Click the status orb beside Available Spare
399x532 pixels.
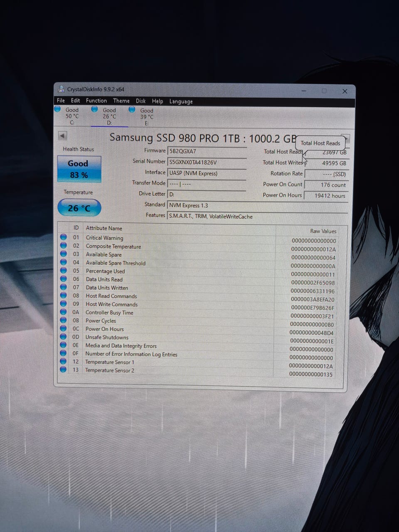click(x=63, y=254)
